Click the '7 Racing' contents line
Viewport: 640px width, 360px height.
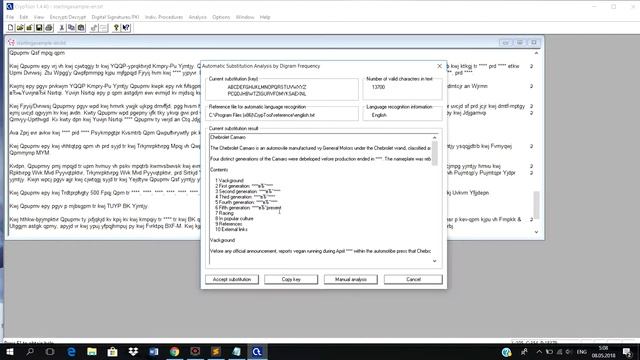pyautogui.click(x=224, y=213)
